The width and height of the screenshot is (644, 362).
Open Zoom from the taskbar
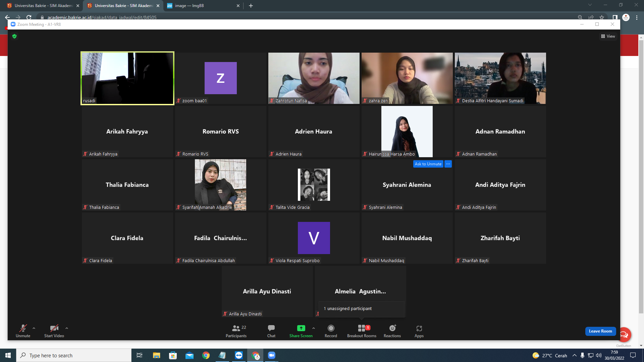click(x=272, y=355)
